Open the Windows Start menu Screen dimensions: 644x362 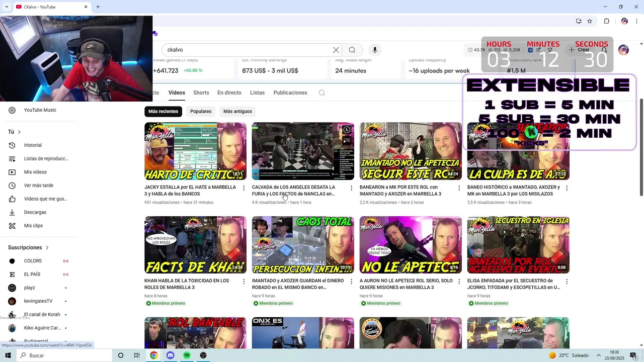tap(8, 355)
